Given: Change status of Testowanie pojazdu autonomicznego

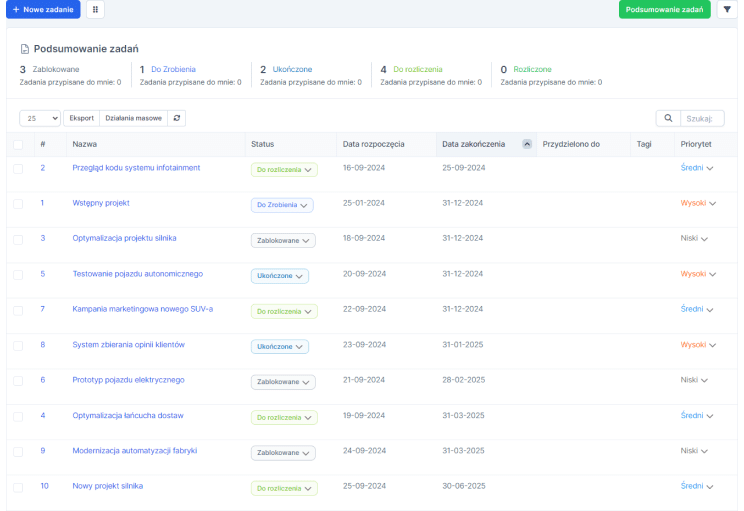Looking at the screenshot, I should point(279,276).
